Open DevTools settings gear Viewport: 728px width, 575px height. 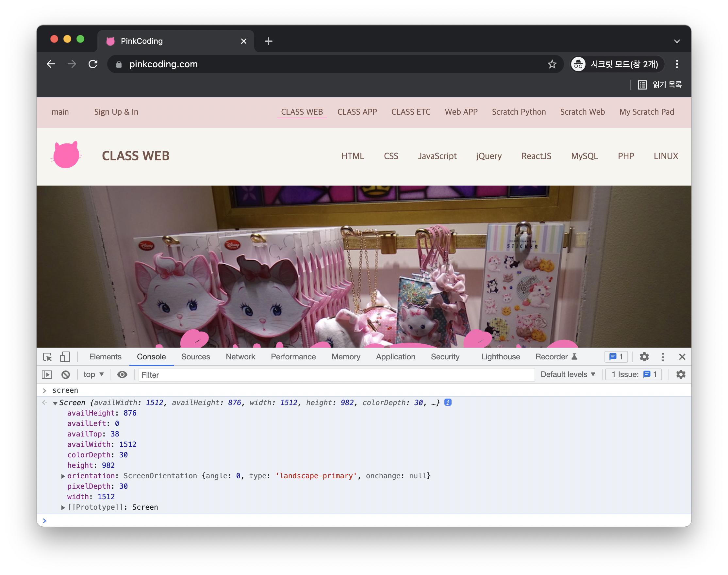point(644,357)
